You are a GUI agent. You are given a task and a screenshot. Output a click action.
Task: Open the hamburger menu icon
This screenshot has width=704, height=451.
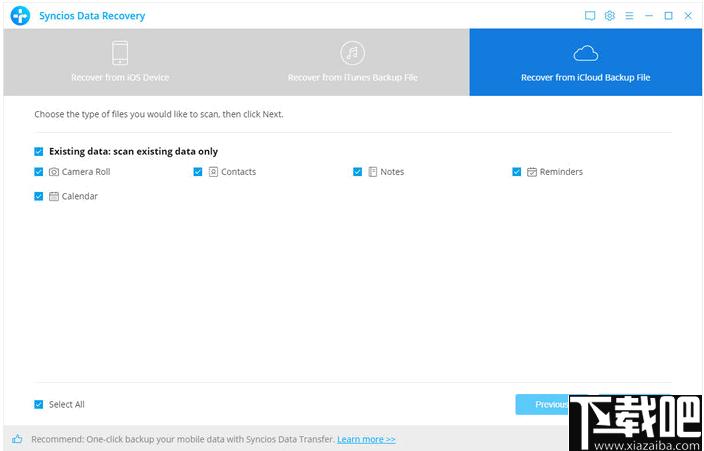point(629,16)
